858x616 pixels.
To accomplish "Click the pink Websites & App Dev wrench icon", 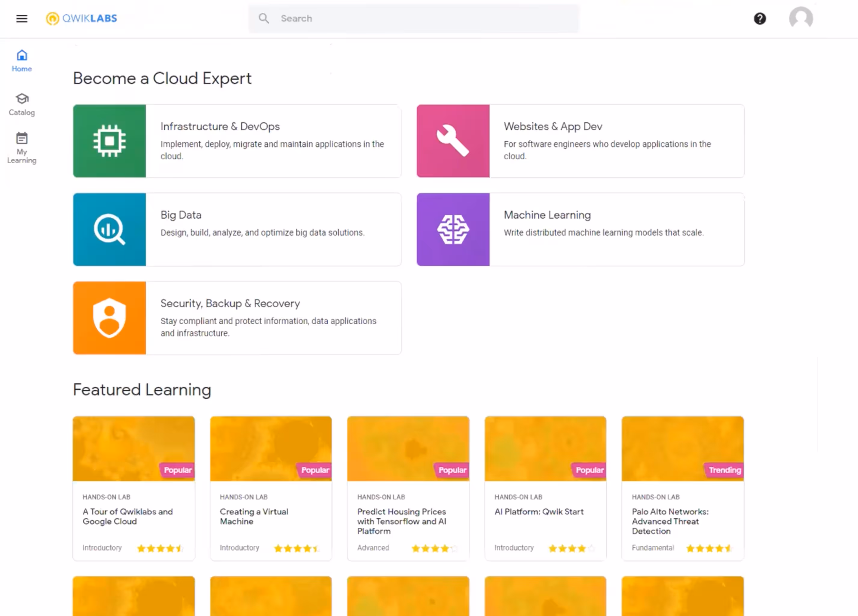I will pos(453,141).
